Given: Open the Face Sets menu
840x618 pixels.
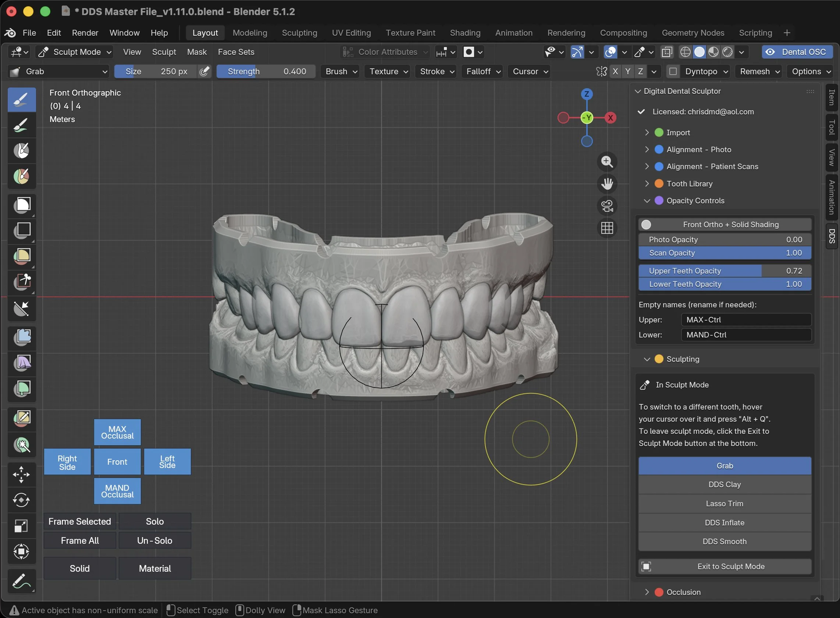Looking at the screenshot, I should click(236, 52).
